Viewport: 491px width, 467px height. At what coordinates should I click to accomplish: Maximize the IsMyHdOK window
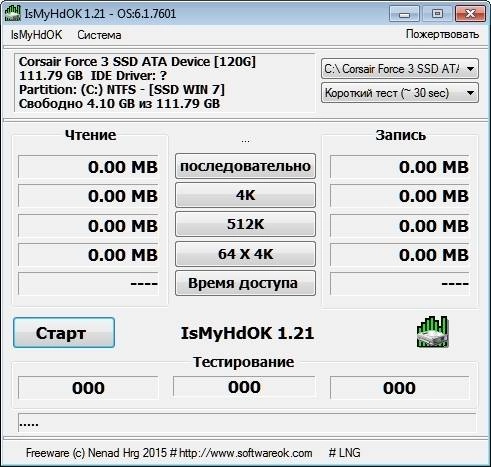[x=437, y=14]
